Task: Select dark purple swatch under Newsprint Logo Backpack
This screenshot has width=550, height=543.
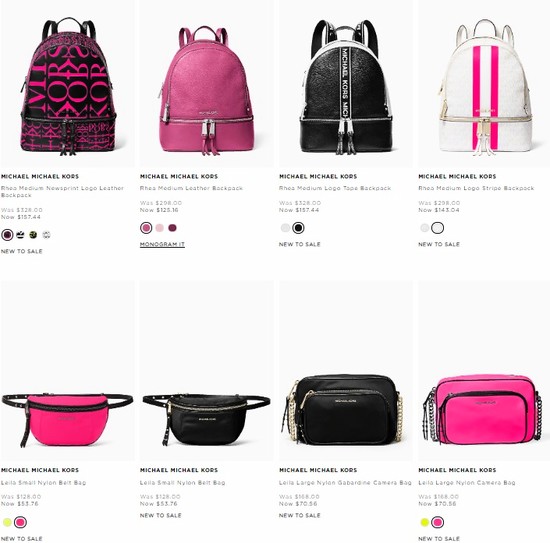Action: point(7,235)
